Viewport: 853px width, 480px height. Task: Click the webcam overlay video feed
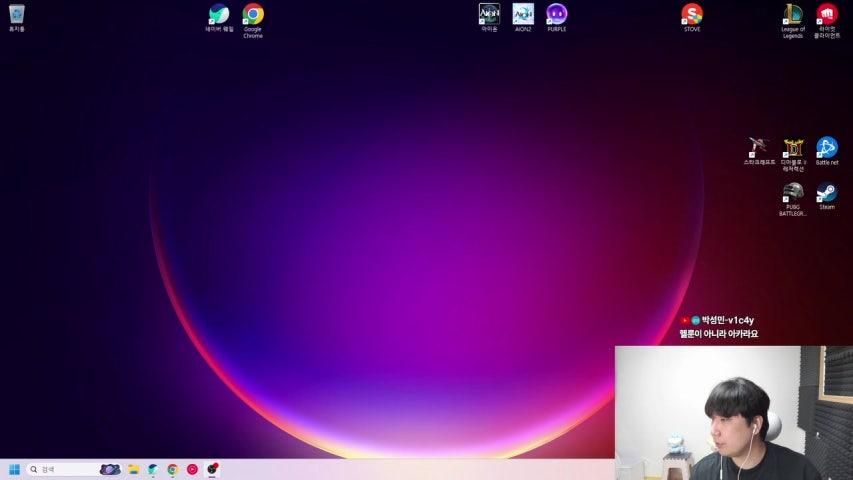point(733,412)
